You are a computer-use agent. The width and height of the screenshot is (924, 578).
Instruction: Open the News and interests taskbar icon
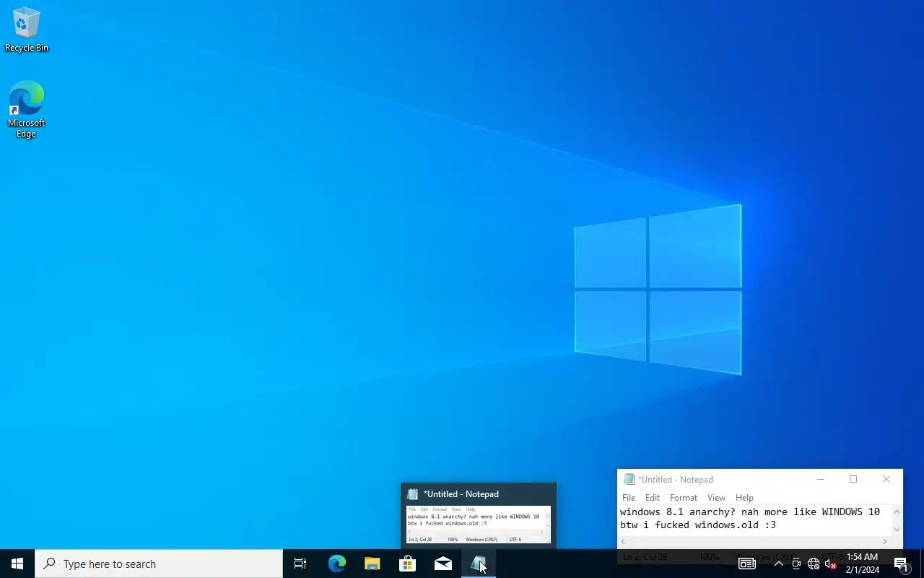[x=747, y=564]
